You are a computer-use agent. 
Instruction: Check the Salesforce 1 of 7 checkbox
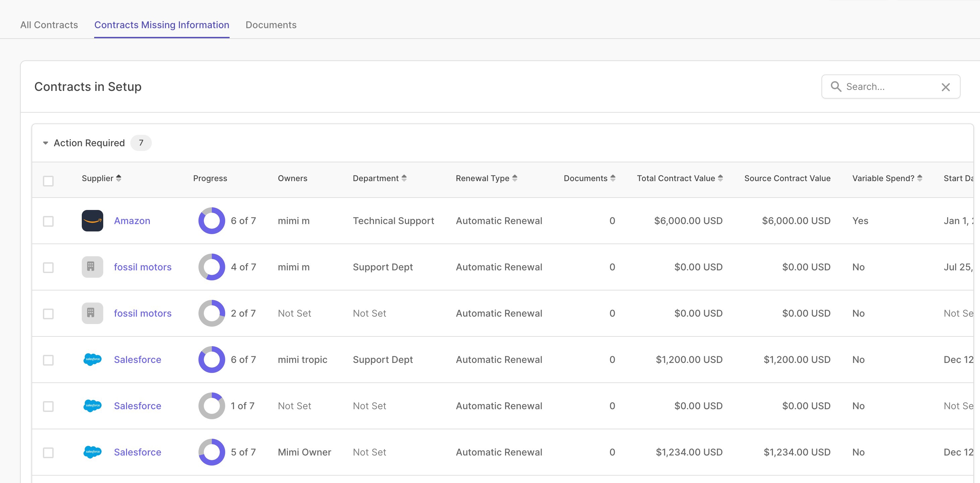click(48, 407)
